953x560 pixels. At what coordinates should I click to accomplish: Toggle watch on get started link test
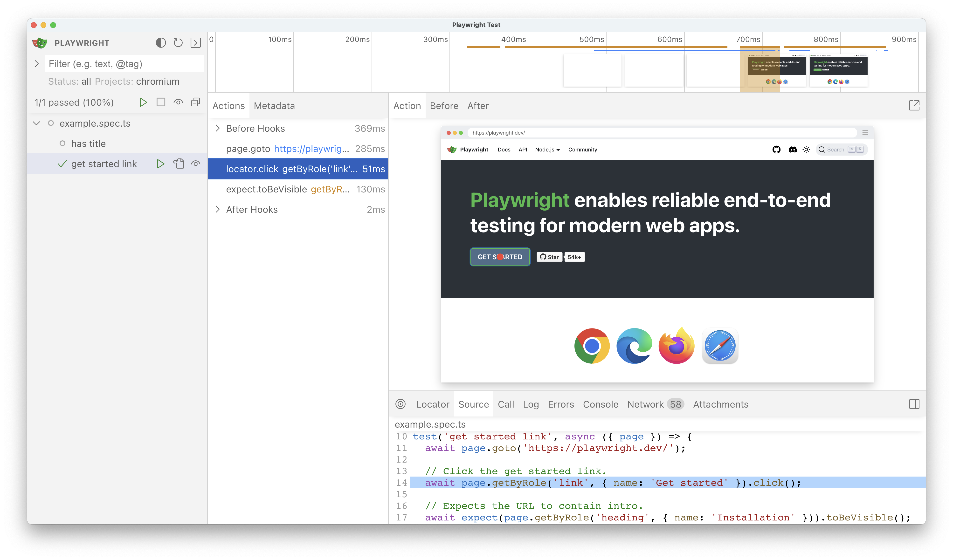(x=195, y=164)
